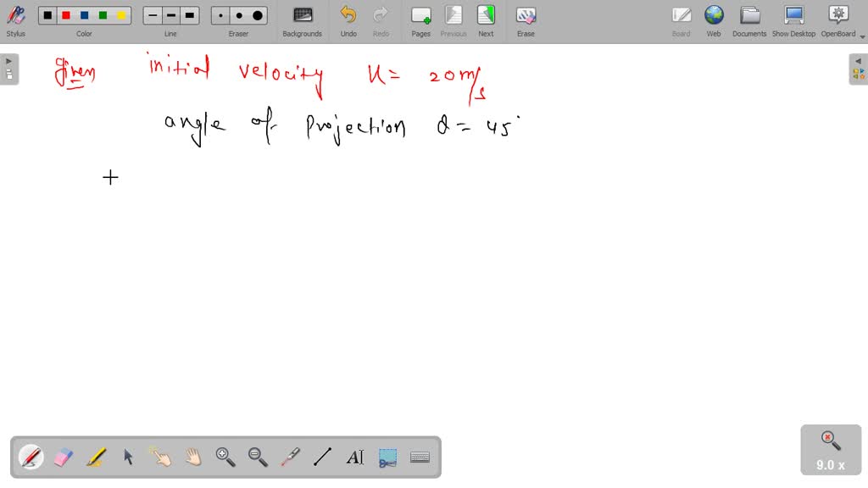Toggle the hand scroll tool
Viewport: 868px width, 488px height.
pyautogui.click(x=192, y=457)
